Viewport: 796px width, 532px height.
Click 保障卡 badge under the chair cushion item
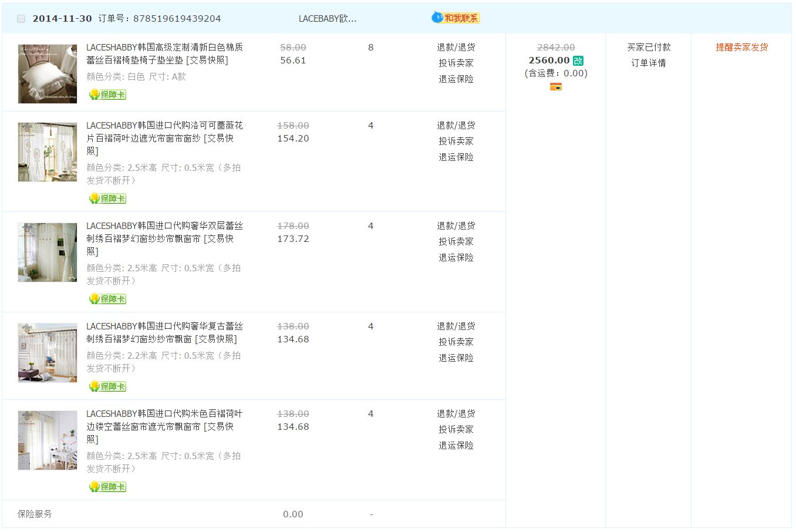click(108, 95)
